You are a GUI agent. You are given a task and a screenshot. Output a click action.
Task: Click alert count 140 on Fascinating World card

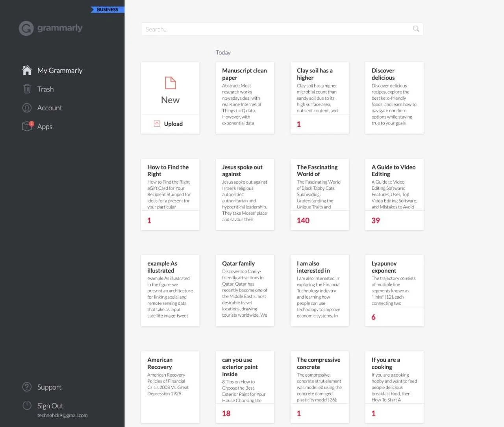[303, 221]
